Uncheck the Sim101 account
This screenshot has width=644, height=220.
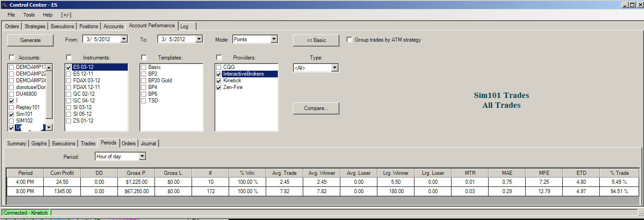click(12, 114)
